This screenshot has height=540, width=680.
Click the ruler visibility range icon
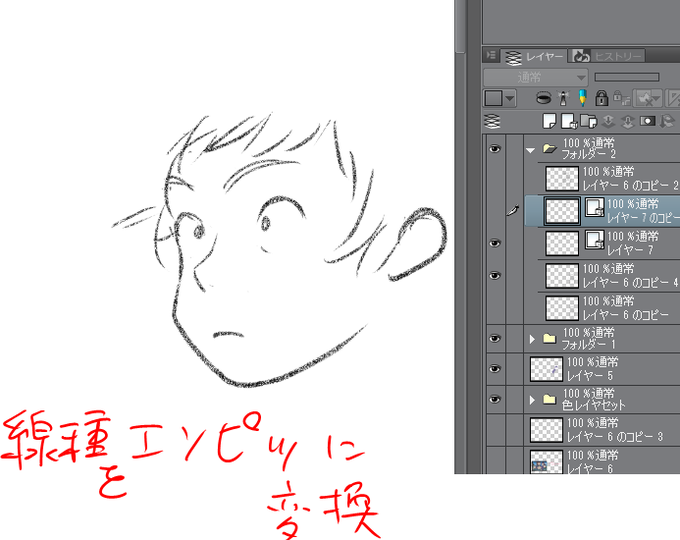pos(673,98)
